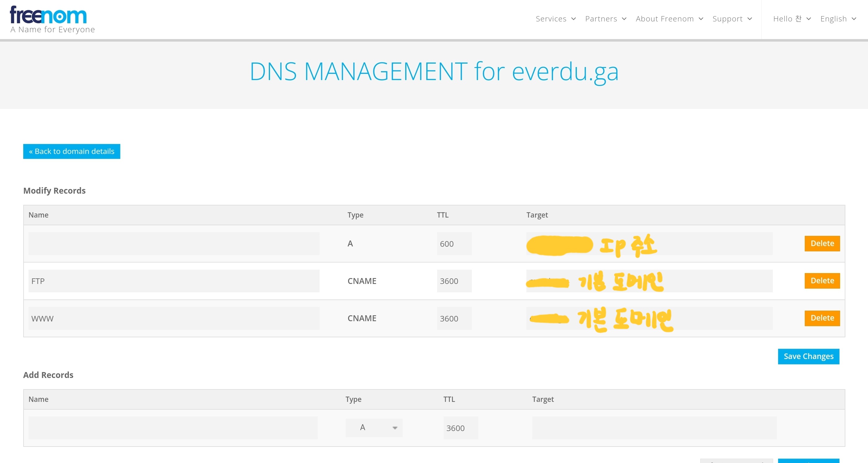This screenshot has width=868, height=463.
Task: Go back to domain details
Action: click(x=71, y=151)
